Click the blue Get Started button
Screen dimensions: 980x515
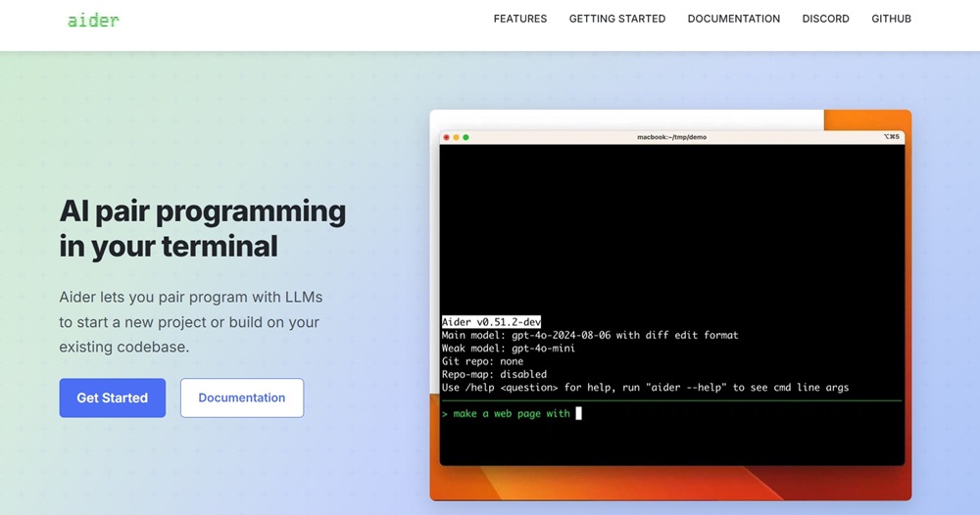tap(112, 398)
